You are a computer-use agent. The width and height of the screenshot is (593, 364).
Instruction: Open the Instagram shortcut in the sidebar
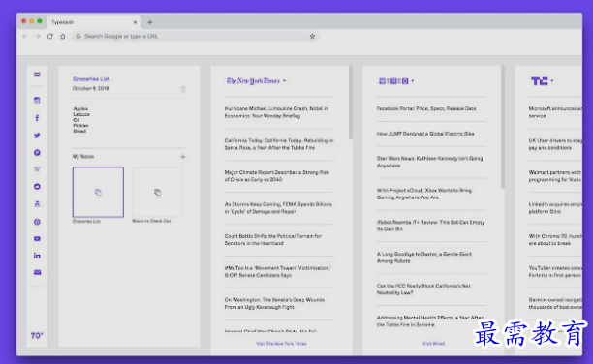(x=37, y=100)
